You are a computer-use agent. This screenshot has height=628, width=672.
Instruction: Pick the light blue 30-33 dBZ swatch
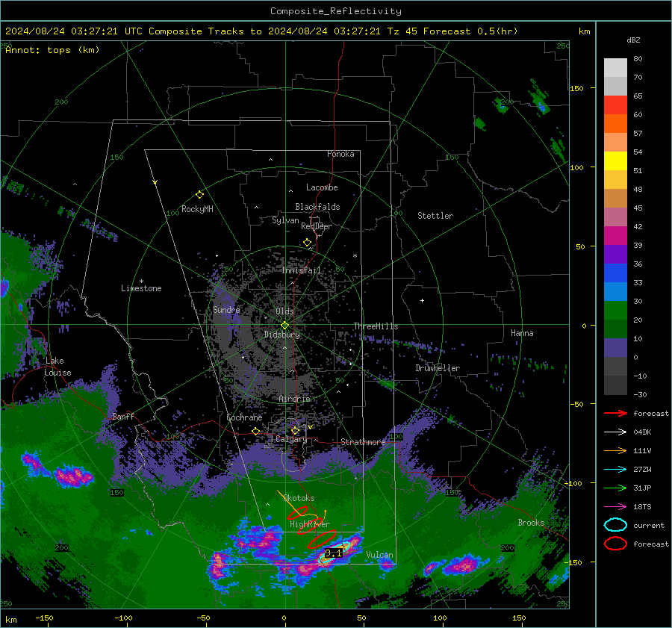(615, 292)
